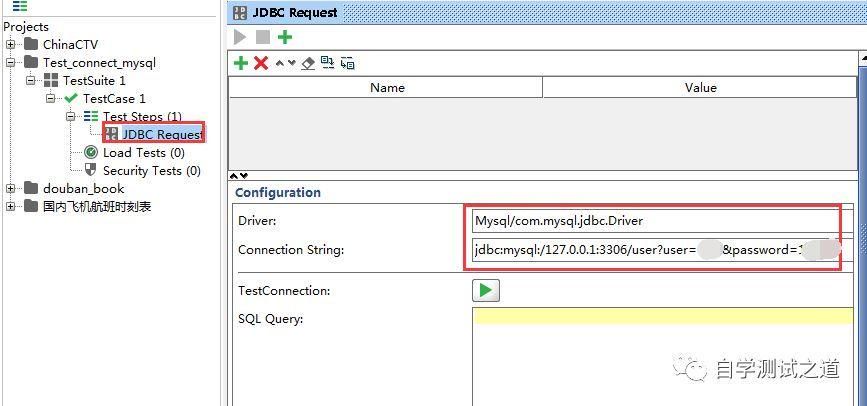Collapse the TestCase 1 node
The width and height of the screenshot is (867, 406).
pyautogui.click(x=50, y=98)
